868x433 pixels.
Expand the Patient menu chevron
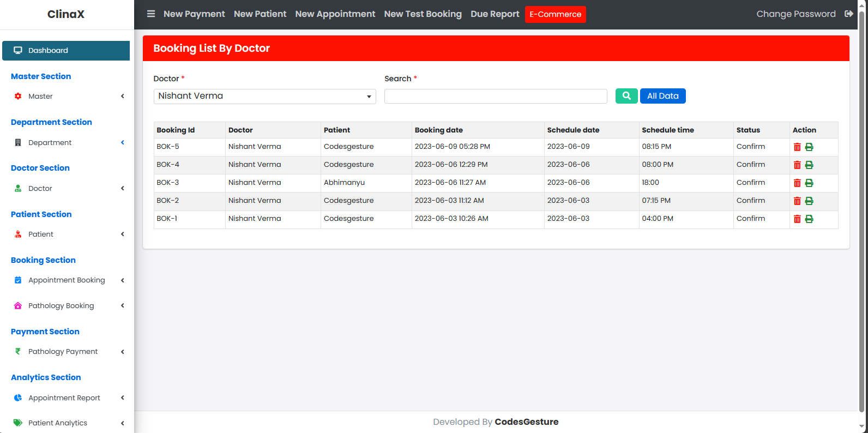(x=123, y=234)
